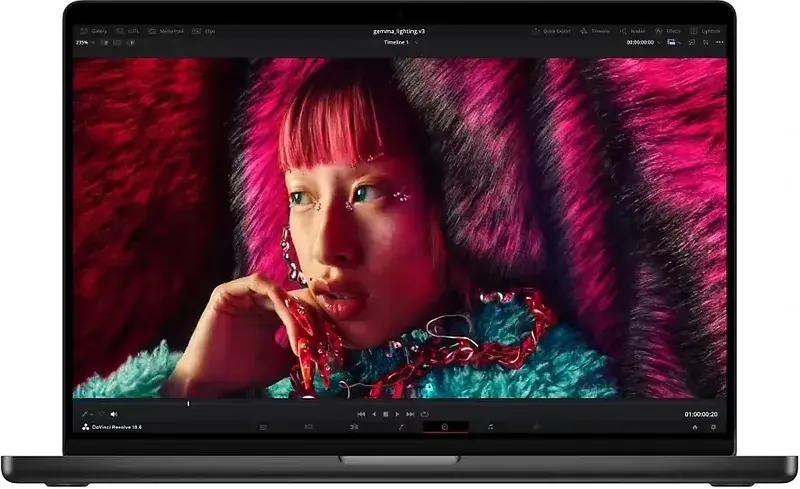The height and width of the screenshot is (489, 800).
Task: Switch to the Fairlight audio page
Action: click(490, 427)
